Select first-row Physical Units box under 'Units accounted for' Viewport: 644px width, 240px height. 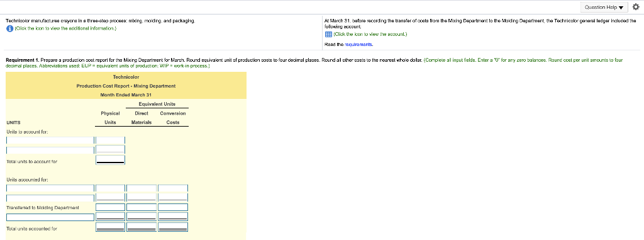(x=110, y=188)
